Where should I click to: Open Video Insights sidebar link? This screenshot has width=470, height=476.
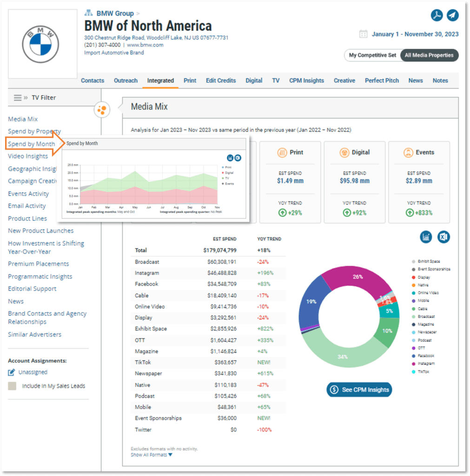[x=28, y=156]
